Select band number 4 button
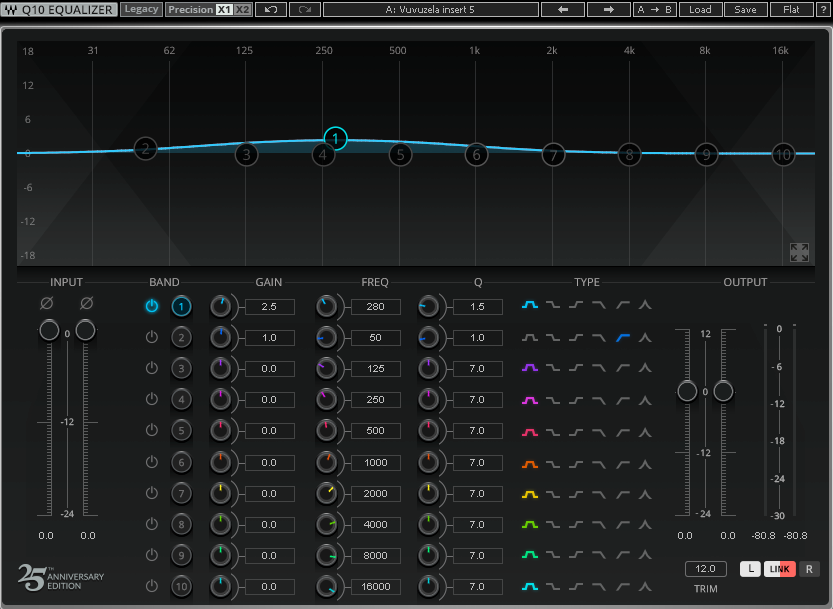This screenshot has width=833, height=609. coord(181,400)
